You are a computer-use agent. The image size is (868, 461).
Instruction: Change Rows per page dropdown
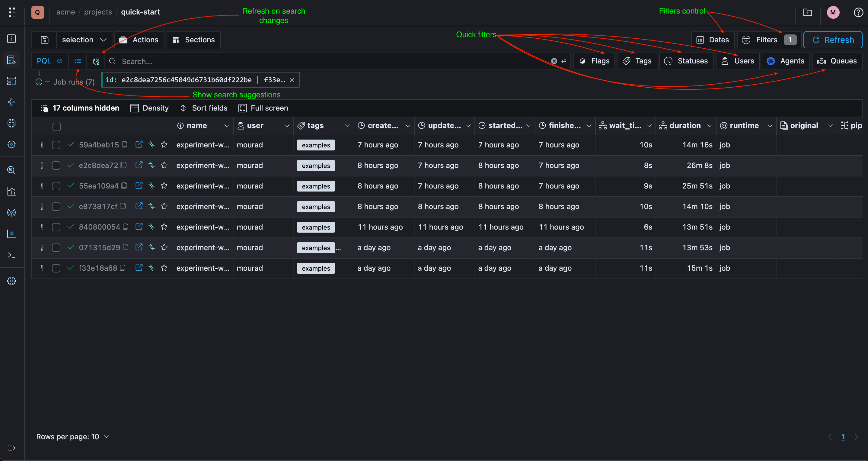point(73,437)
